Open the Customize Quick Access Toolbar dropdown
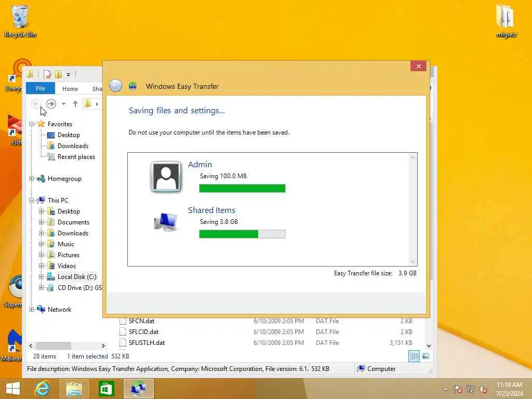This screenshot has width=532, height=399. [x=68, y=74]
